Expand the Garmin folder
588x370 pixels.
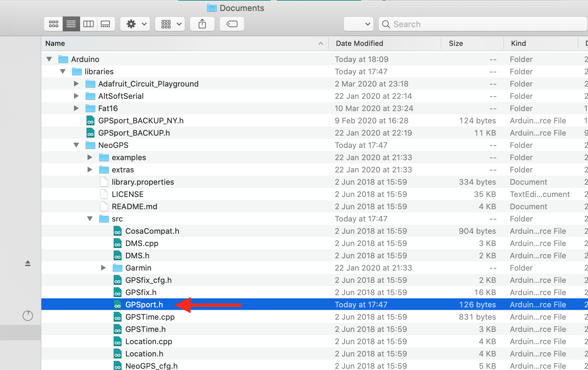[103, 268]
